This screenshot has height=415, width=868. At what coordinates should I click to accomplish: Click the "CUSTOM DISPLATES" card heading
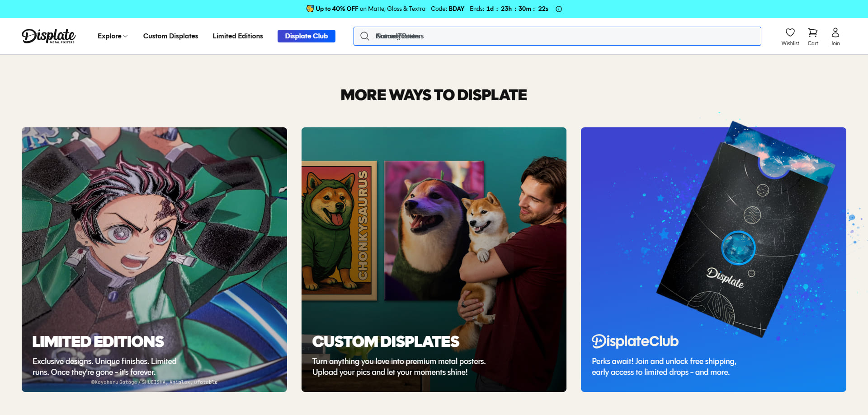[386, 341]
